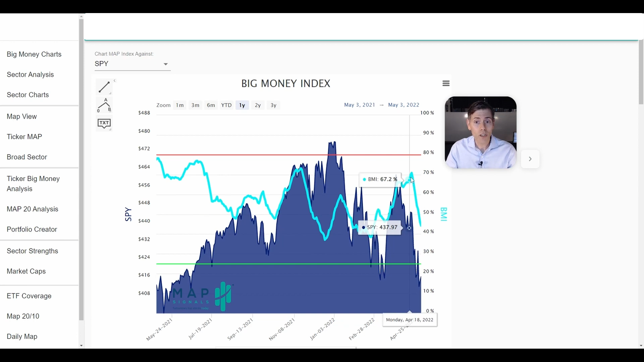This screenshot has height=362, width=644.
Task: Click the sidebar scrollbar thumb
Action: 81,170
